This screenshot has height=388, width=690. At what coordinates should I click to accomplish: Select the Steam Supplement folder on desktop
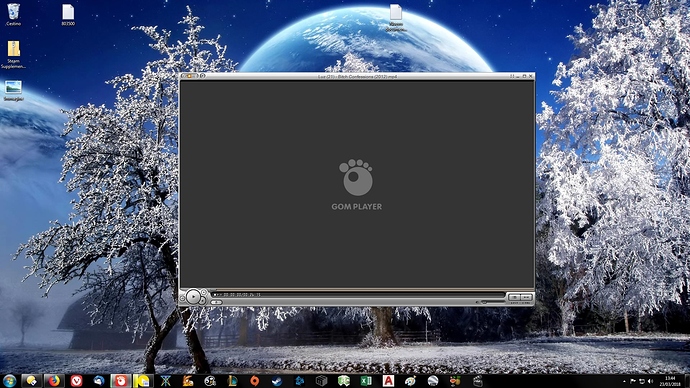(13, 55)
